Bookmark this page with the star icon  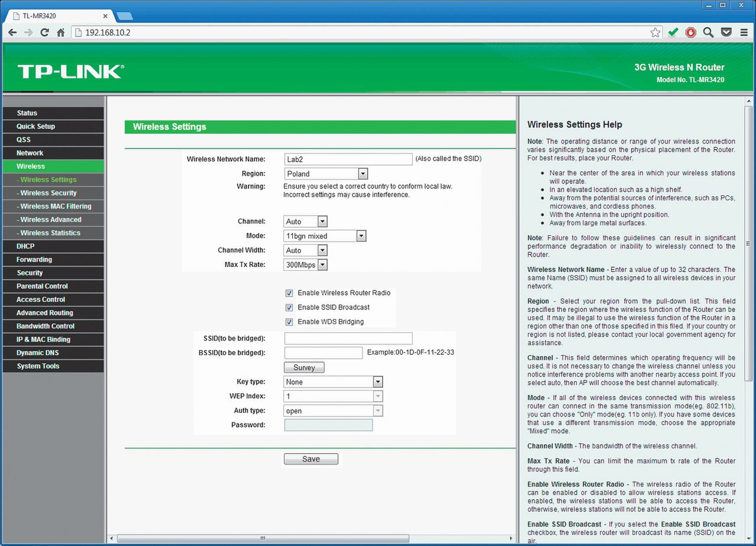pos(656,32)
